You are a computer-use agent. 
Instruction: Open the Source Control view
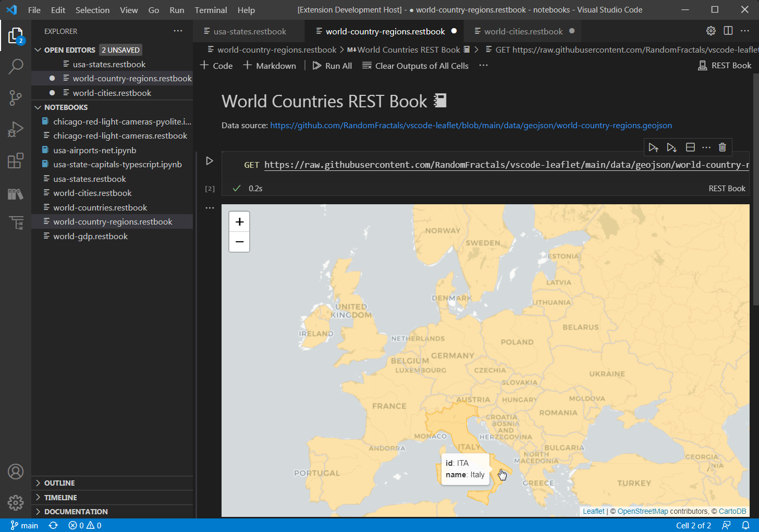pyautogui.click(x=16, y=98)
